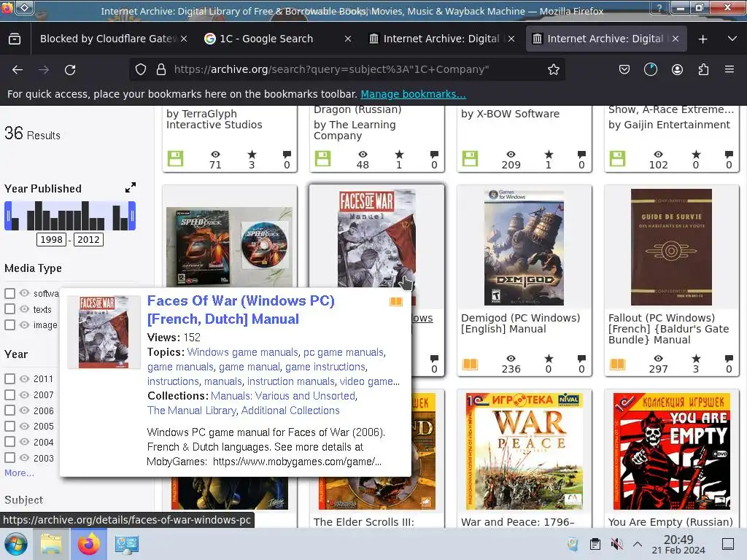Check the 2011 year checkbox
This screenshot has height=560, width=747.
pyautogui.click(x=9, y=378)
